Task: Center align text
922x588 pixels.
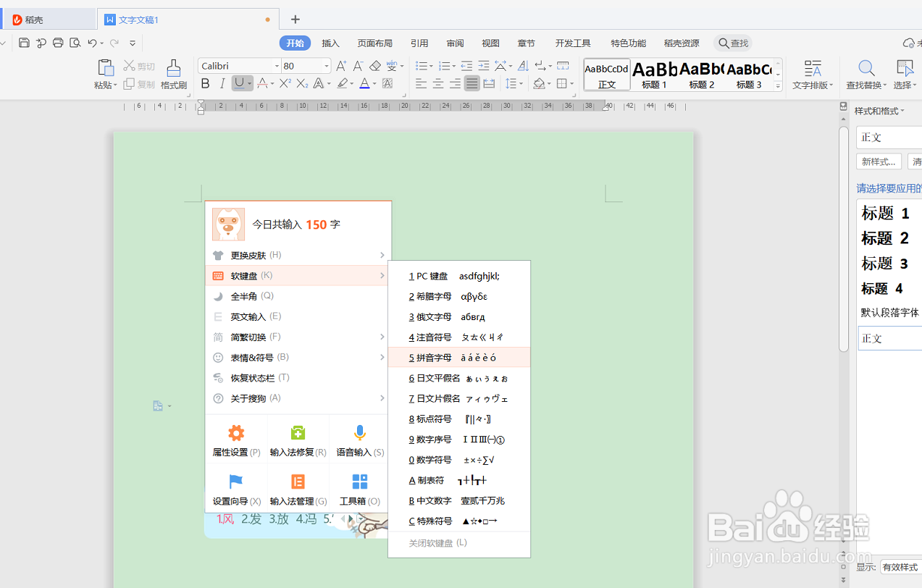Action: (438, 84)
